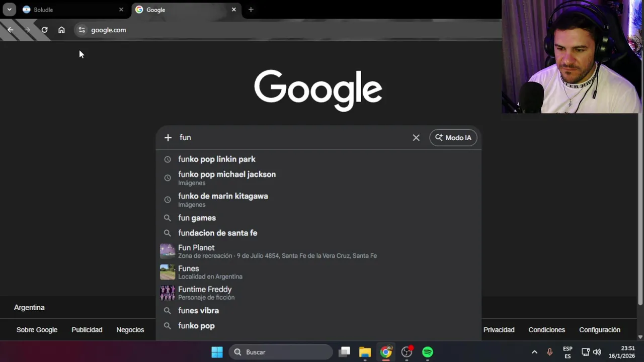Select the Funes locality suggestion

[x=318, y=272]
